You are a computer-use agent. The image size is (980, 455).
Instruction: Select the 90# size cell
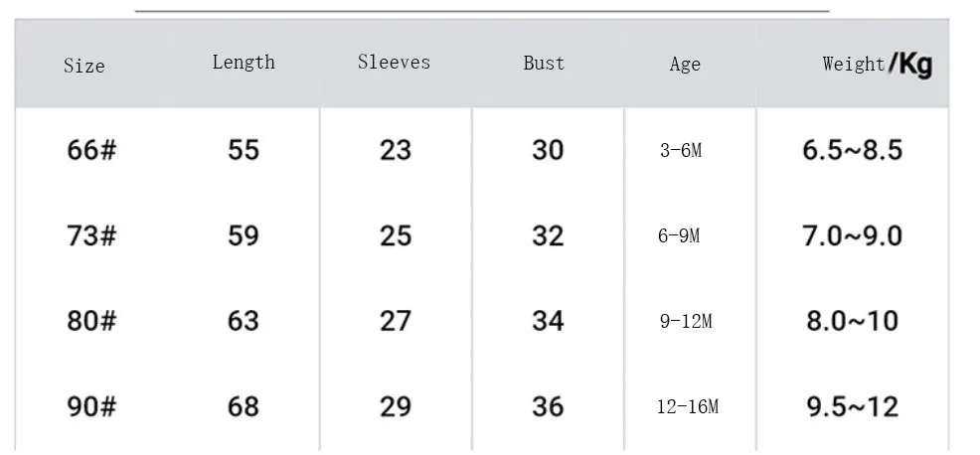click(91, 406)
